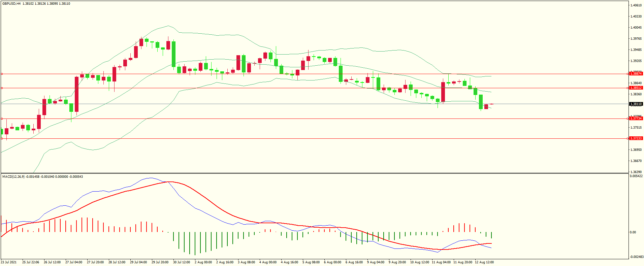644x266 pixels.
Task: Click the 1.40045 price axis label
Action: point(636,28)
